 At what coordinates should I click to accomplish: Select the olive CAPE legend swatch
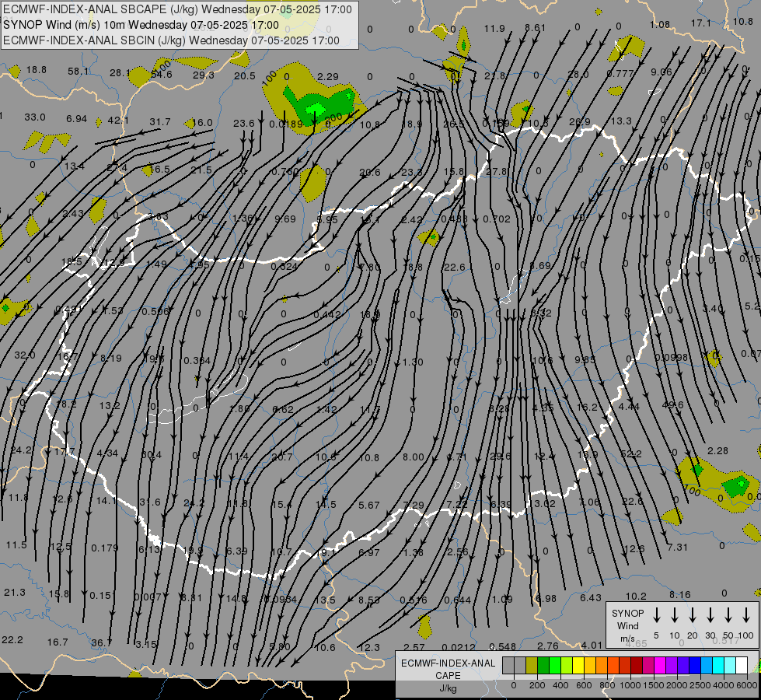click(x=532, y=666)
